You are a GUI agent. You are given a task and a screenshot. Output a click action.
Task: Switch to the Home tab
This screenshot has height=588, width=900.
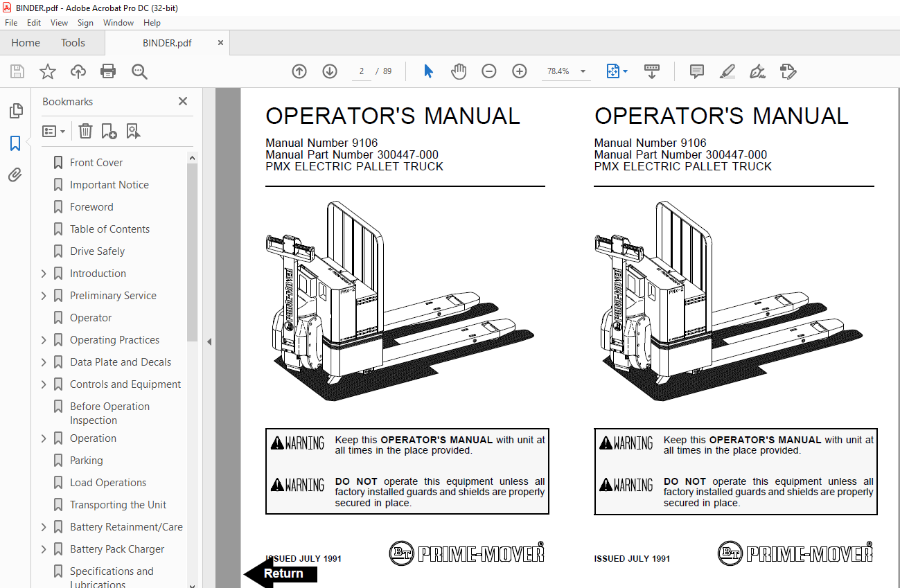[26, 43]
